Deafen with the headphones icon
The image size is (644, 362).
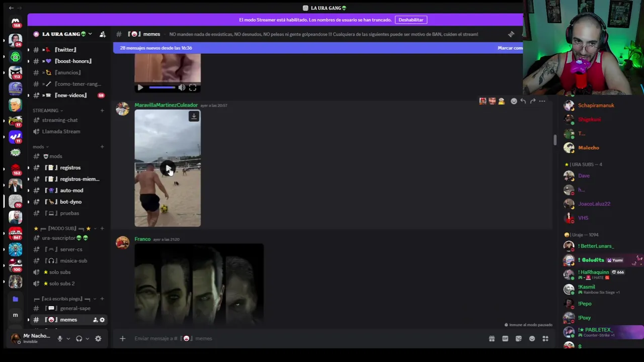tap(79, 338)
